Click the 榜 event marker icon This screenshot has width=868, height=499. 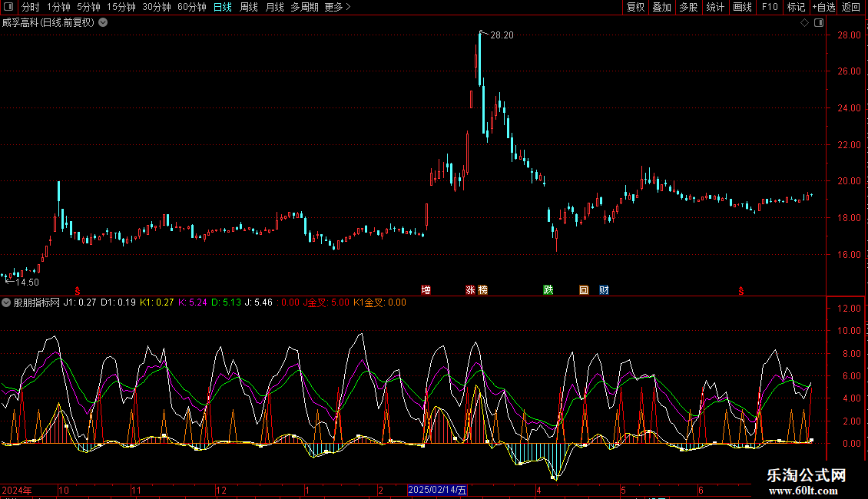tap(482, 290)
